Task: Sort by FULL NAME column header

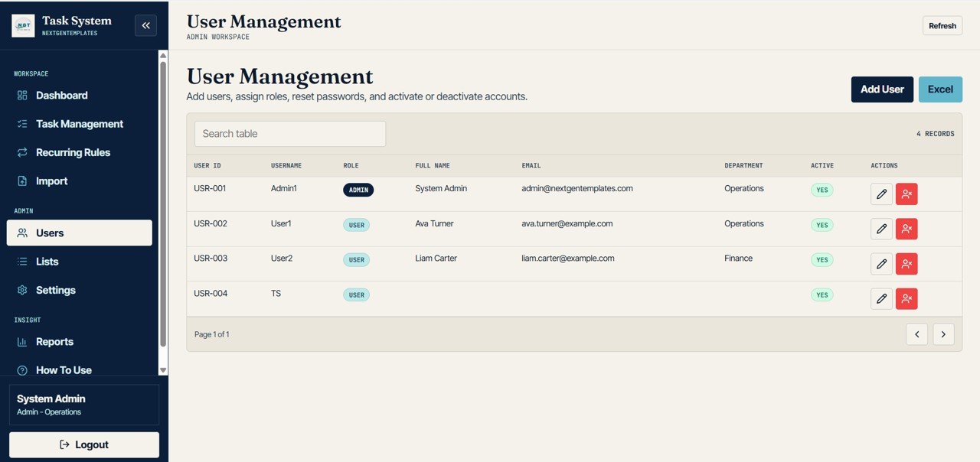Action: [433, 166]
